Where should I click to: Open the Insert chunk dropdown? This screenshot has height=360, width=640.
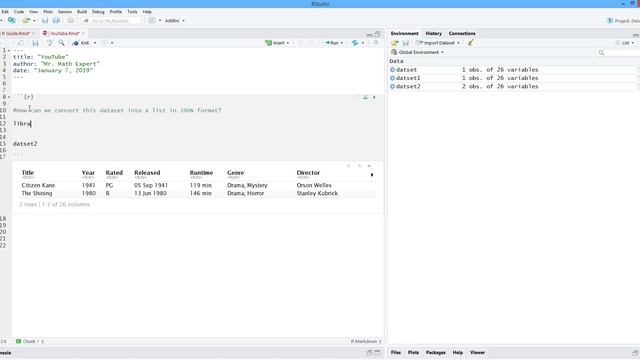pos(277,43)
